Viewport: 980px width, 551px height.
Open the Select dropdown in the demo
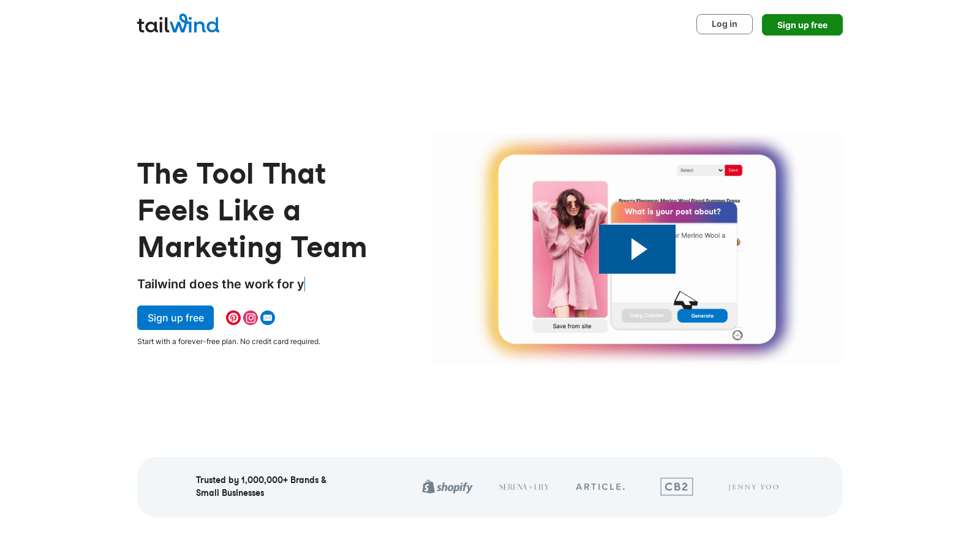tap(701, 170)
